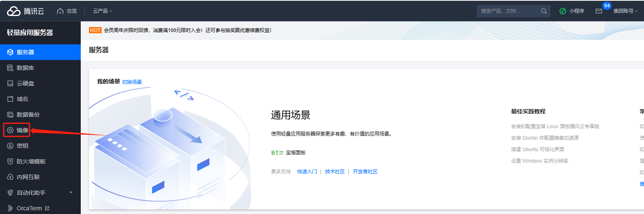Click the OrcaTerm external link icon
The width and height of the screenshot is (644, 214).
[x=47, y=208]
